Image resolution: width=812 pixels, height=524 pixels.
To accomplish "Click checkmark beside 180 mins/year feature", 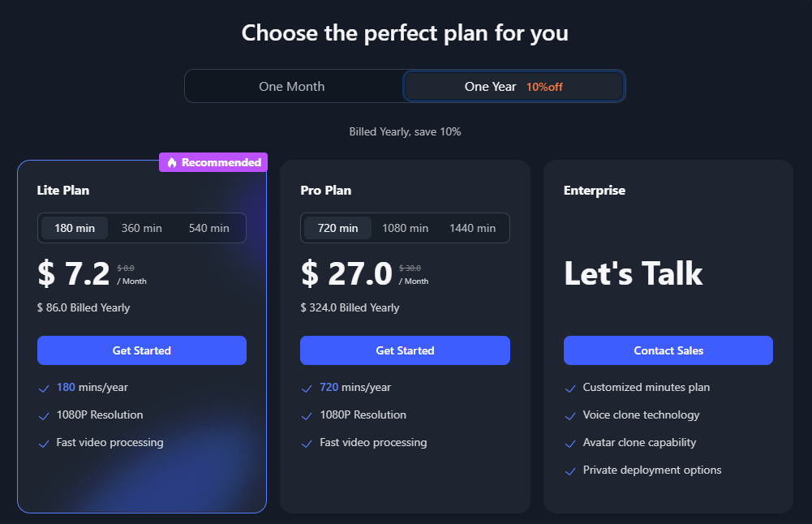I will coord(44,388).
